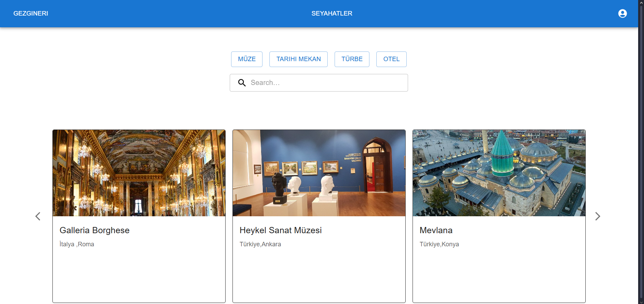Filter places by Müze category
Viewport: 644px width, 304px height.
tap(247, 59)
